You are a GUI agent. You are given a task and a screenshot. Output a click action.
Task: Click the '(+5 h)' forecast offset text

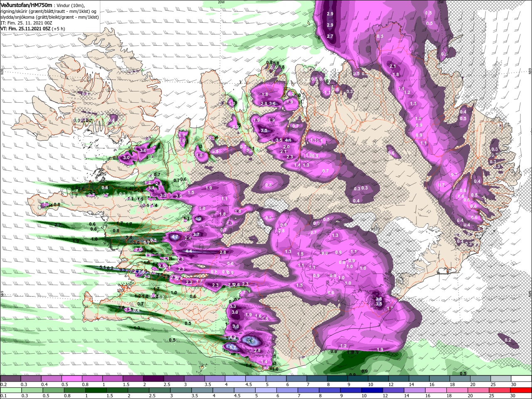pos(58,29)
